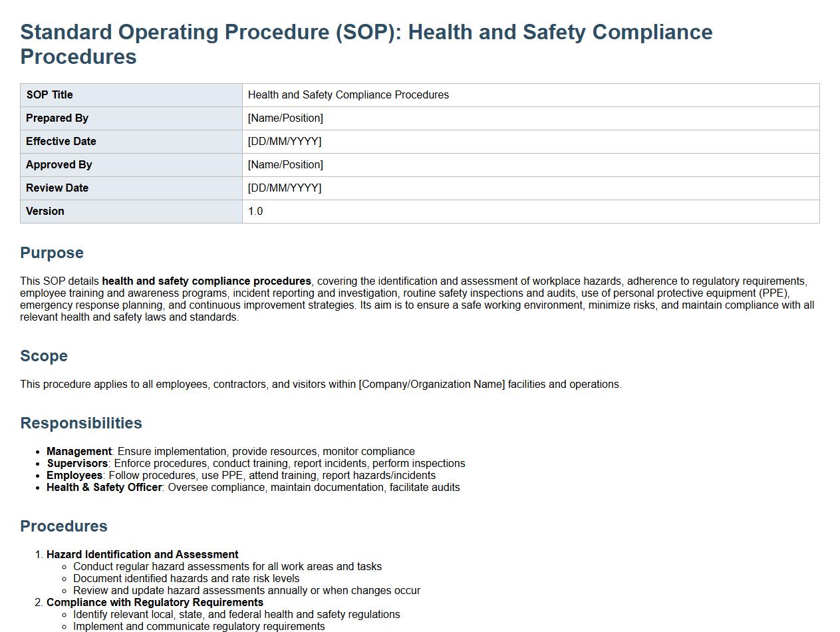Click the "Responsibilities" section heading
The image size is (840, 632).
click(81, 423)
